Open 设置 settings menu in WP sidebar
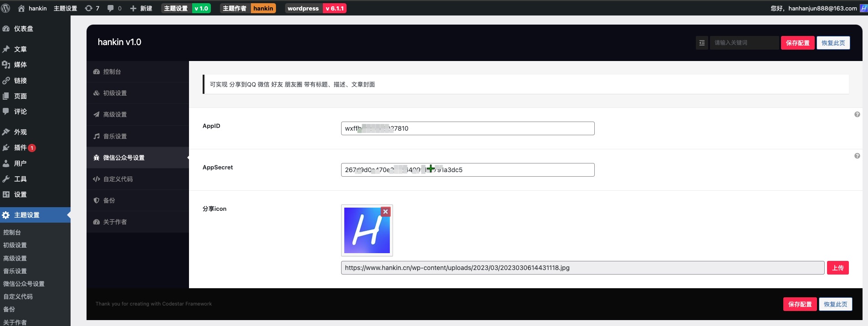Screen dimensions: 868x326 tap(35, 194)
